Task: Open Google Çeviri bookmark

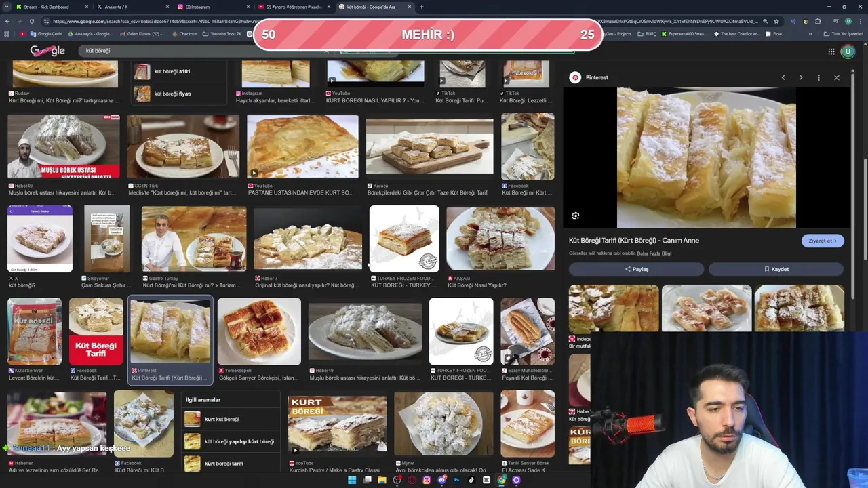Action: pyautogui.click(x=46, y=34)
